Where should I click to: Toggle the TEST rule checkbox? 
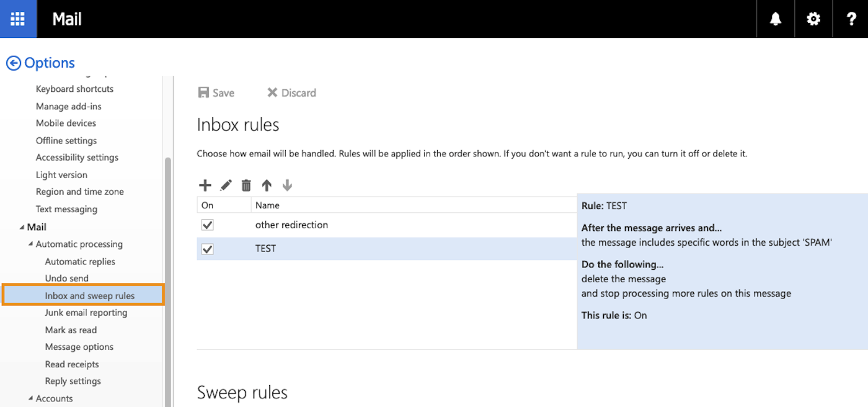click(x=208, y=249)
